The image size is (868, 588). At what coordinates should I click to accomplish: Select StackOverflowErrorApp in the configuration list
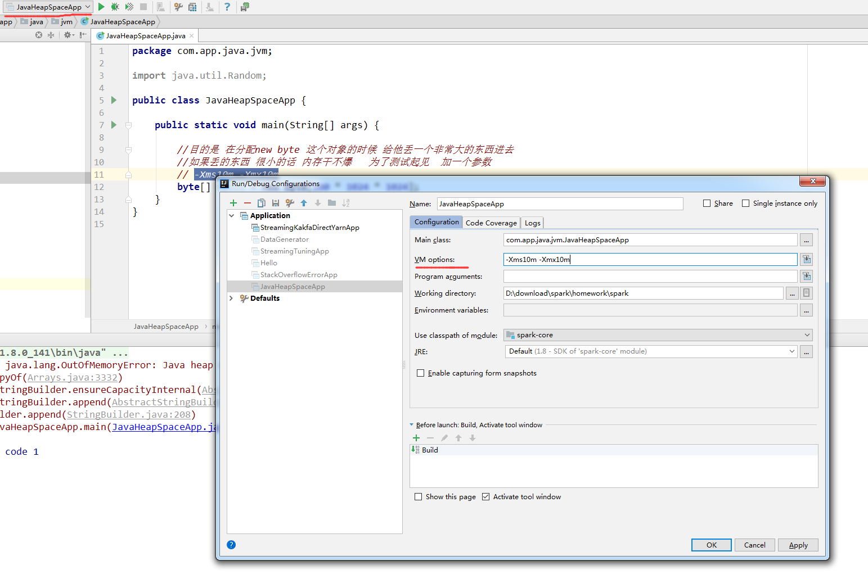[299, 275]
